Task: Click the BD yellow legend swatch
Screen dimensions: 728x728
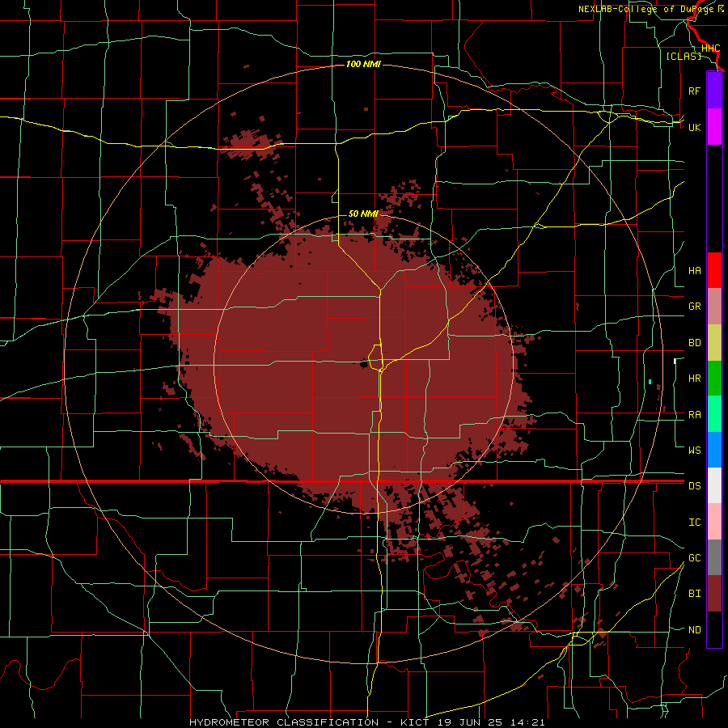Action: click(714, 342)
